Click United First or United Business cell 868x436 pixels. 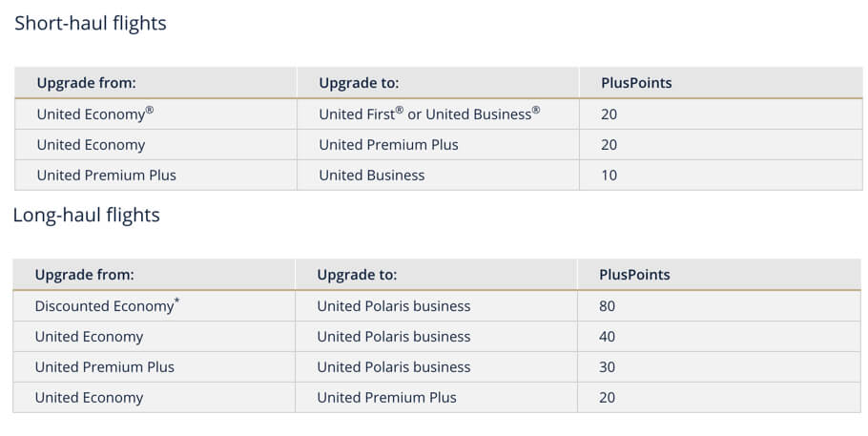coord(429,114)
